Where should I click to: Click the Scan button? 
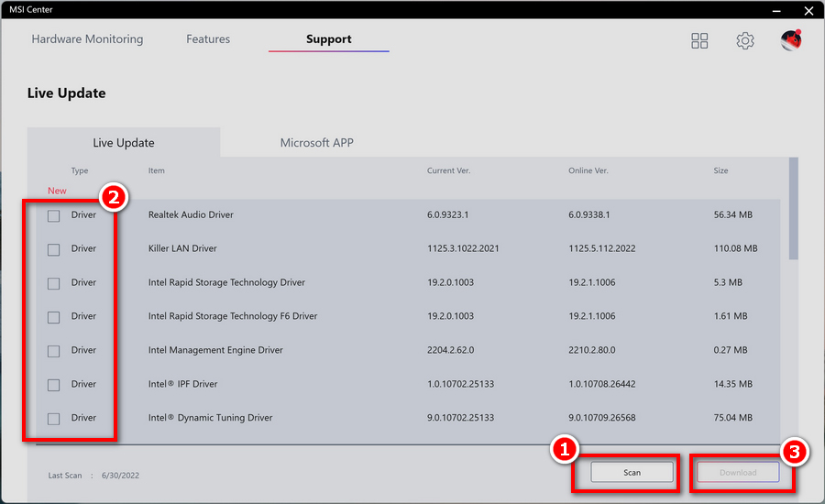tap(632, 473)
